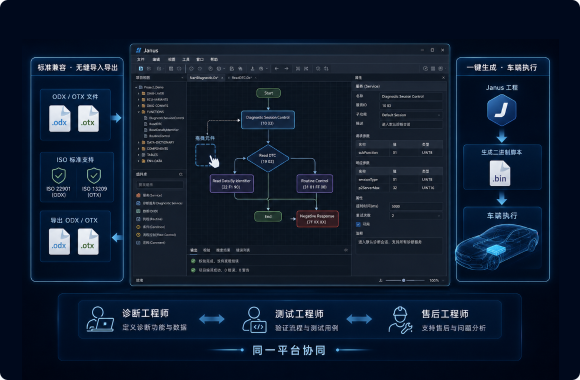This screenshot has height=380, width=580.
Task: Pick the Flow Control component icon
Action: (138, 235)
